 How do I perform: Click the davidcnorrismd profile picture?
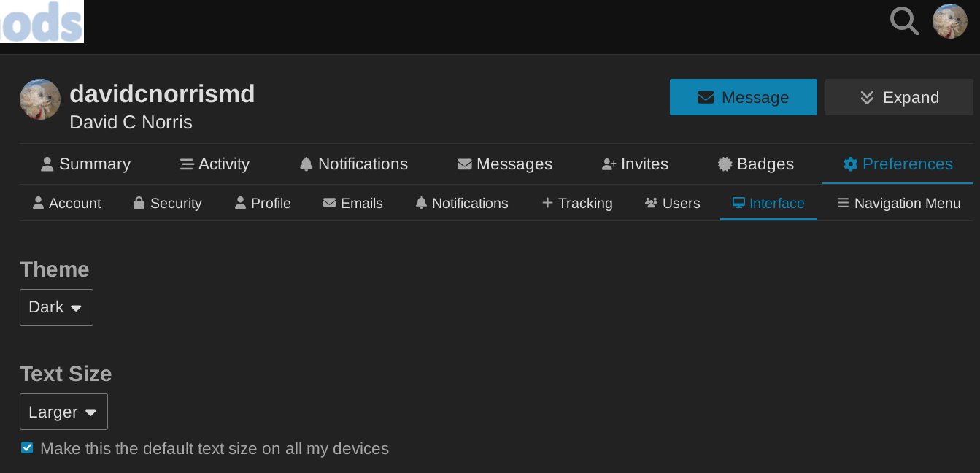40,99
